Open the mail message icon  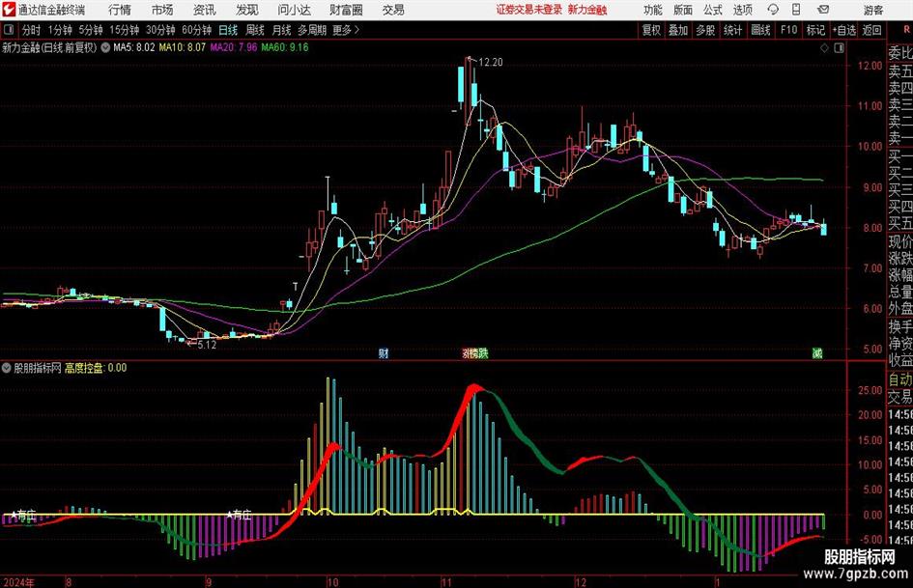click(823, 10)
